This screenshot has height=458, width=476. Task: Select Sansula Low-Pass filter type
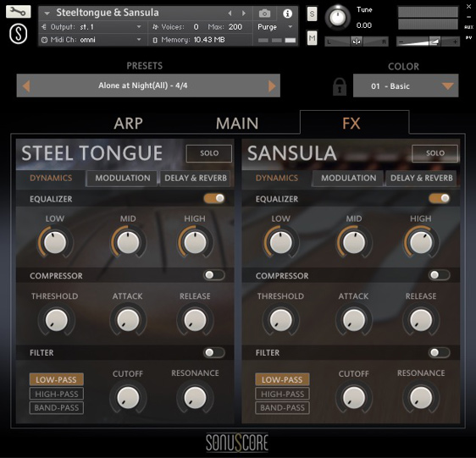pyautogui.click(x=282, y=379)
